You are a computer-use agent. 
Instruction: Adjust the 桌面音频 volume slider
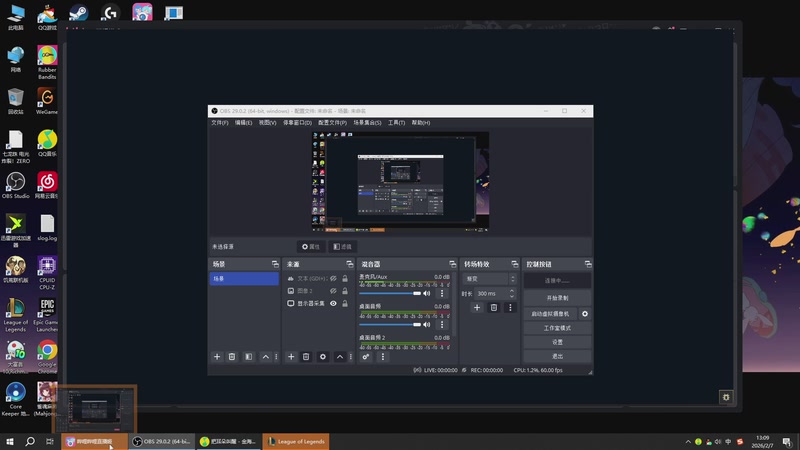(390, 324)
